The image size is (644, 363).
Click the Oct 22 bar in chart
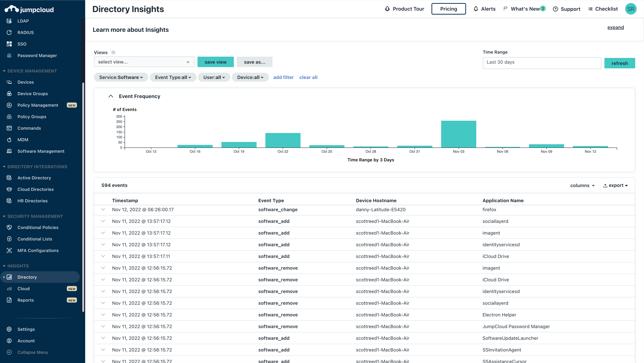pos(283,140)
